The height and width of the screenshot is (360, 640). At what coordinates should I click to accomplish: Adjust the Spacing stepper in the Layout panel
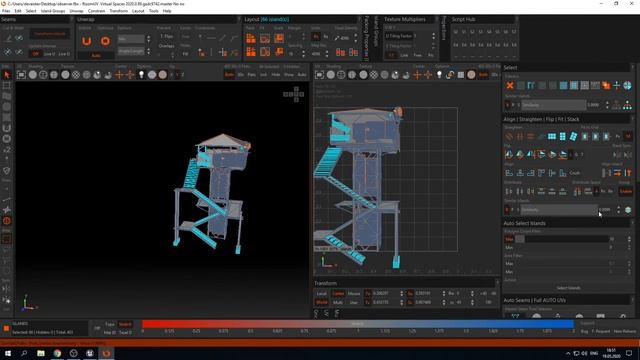[x=303, y=53]
